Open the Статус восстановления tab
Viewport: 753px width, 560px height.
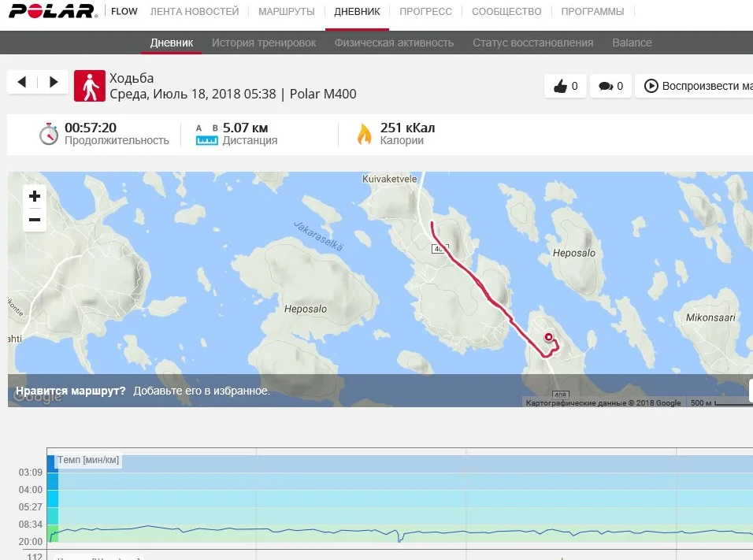click(x=532, y=43)
